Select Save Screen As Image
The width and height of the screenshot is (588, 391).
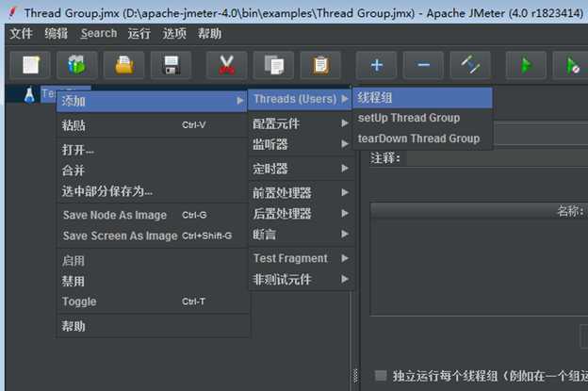[x=152, y=236]
